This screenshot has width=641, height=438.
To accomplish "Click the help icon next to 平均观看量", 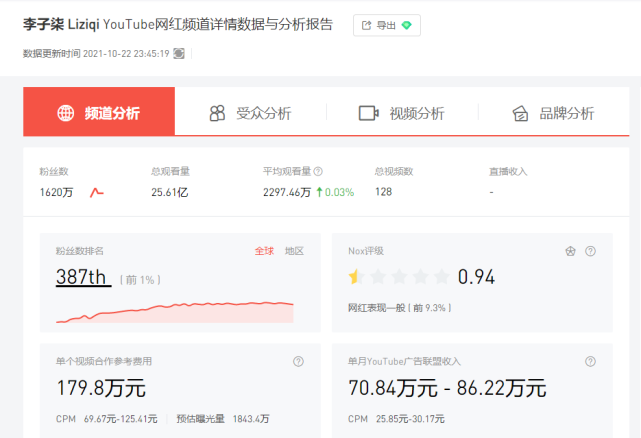I will pyautogui.click(x=318, y=171).
